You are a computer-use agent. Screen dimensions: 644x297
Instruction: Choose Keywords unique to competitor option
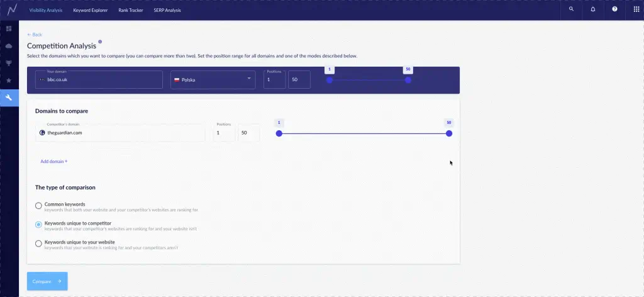(39, 225)
